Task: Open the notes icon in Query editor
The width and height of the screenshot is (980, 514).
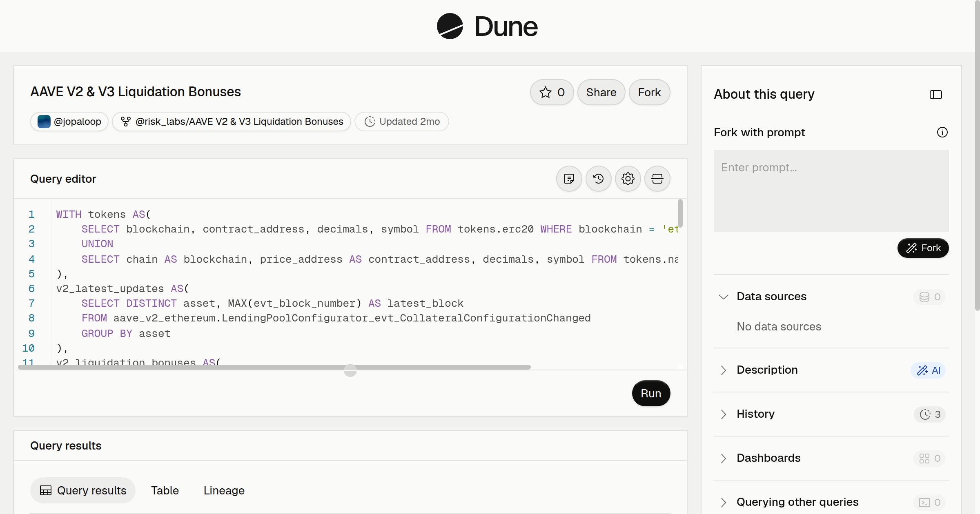Action: (569, 179)
